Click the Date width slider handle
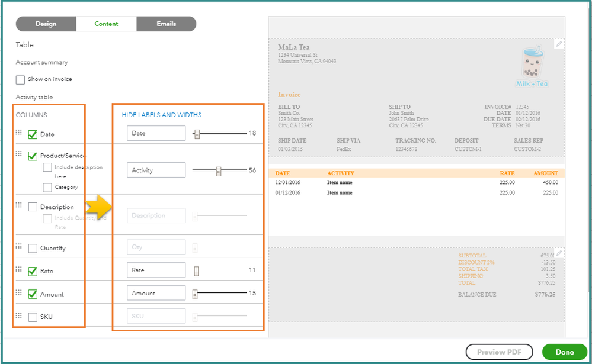Viewport: 592px width, 364px height. coord(197,134)
